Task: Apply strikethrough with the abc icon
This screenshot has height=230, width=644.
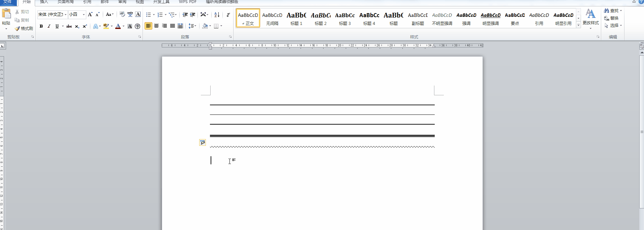Action: click(69, 26)
